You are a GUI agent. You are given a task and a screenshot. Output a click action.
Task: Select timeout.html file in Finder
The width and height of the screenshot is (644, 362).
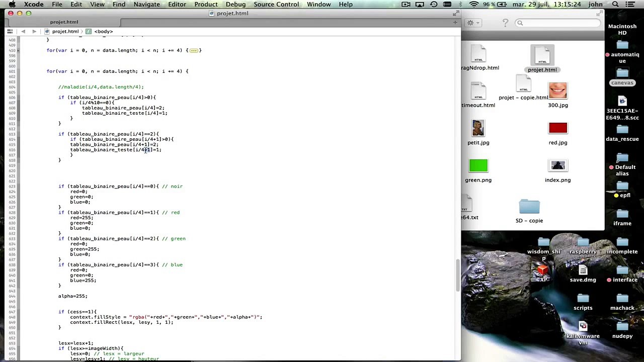[478, 96]
